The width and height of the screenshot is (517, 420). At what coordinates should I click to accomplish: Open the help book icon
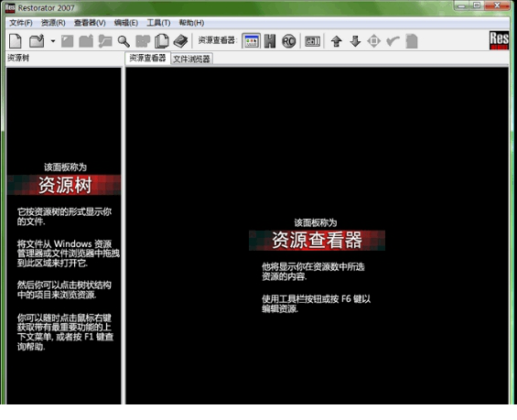pos(180,41)
